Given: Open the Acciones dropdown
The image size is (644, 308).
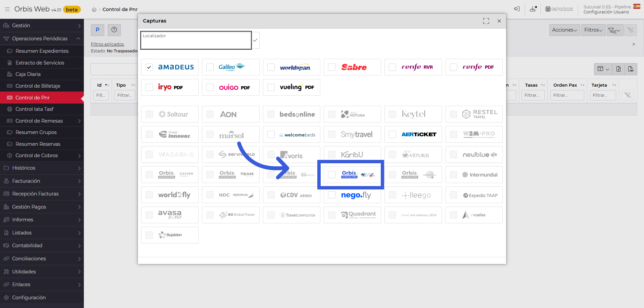Looking at the screenshot, I should pyautogui.click(x=565, y=30).
